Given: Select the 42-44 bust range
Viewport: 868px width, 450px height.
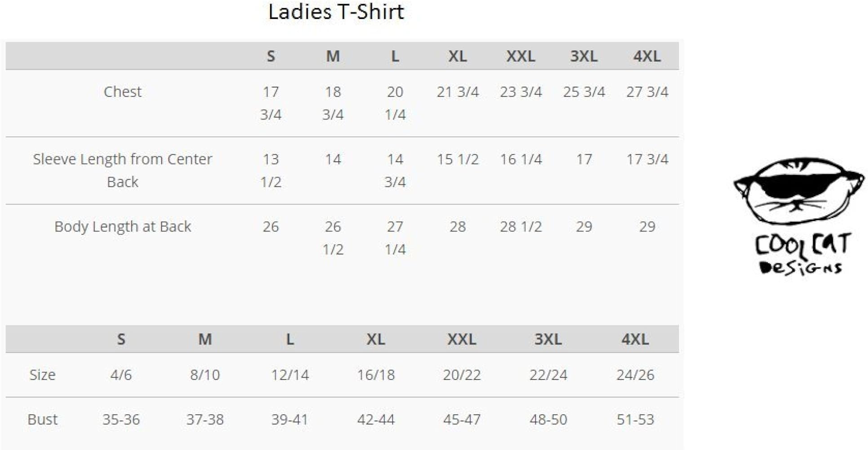Looking at the screenshot, I should [376, 419].
